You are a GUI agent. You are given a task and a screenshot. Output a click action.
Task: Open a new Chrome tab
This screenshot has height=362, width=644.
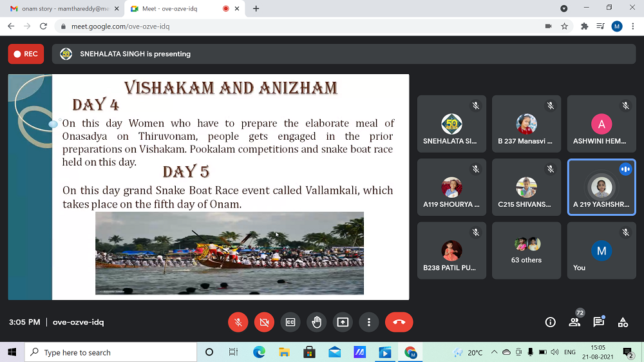[256, 9]
